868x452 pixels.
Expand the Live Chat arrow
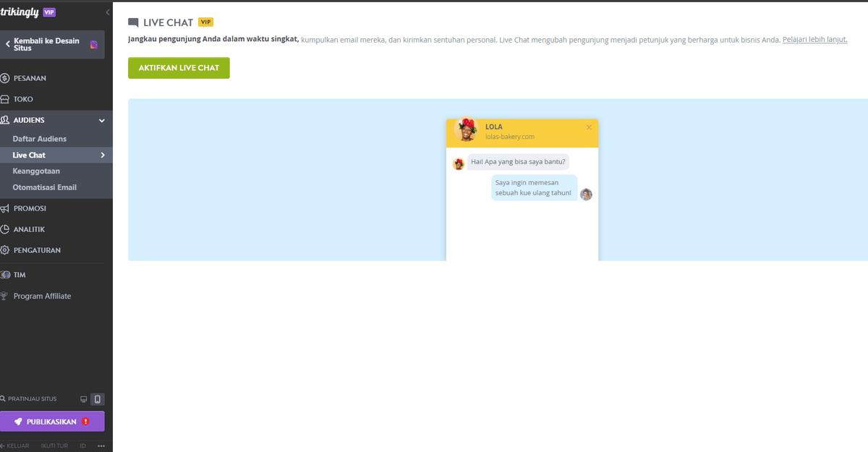point(102,155)
